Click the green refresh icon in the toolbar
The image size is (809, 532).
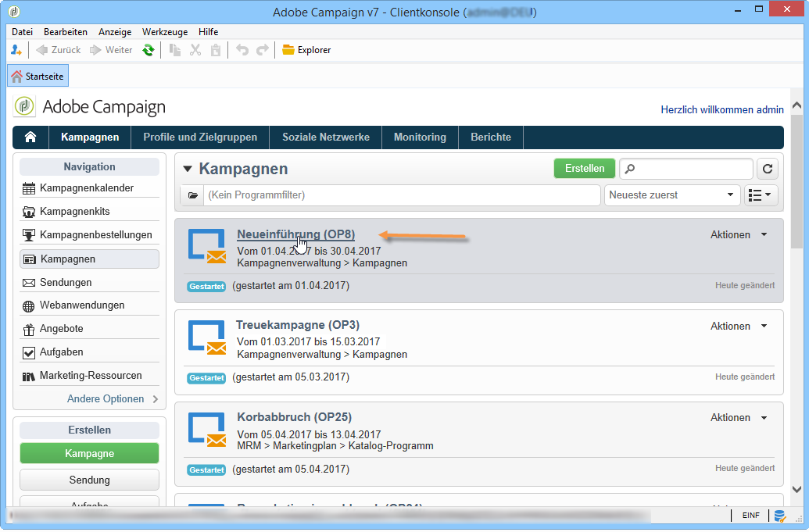point(149,50)
